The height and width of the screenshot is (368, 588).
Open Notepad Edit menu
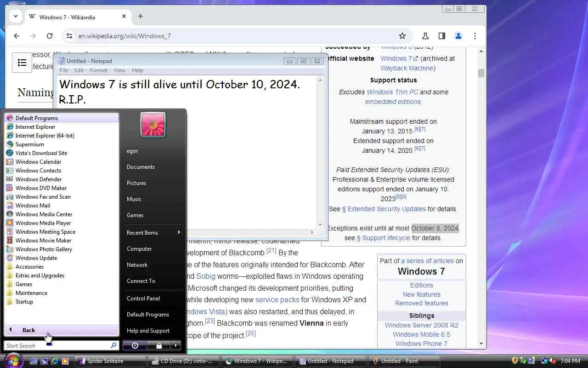[x=79, y=70]
